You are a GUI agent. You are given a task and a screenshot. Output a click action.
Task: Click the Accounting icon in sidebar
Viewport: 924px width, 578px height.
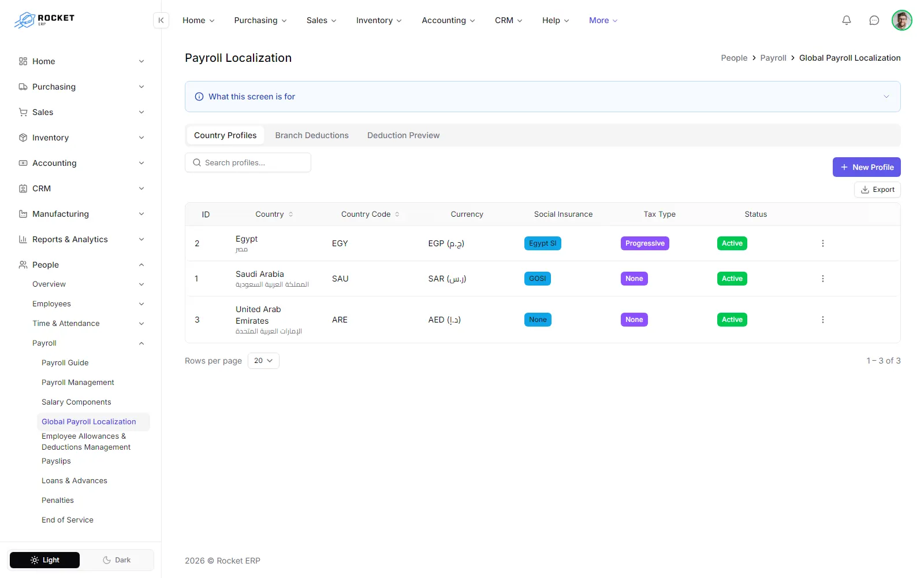click(23, 163)
